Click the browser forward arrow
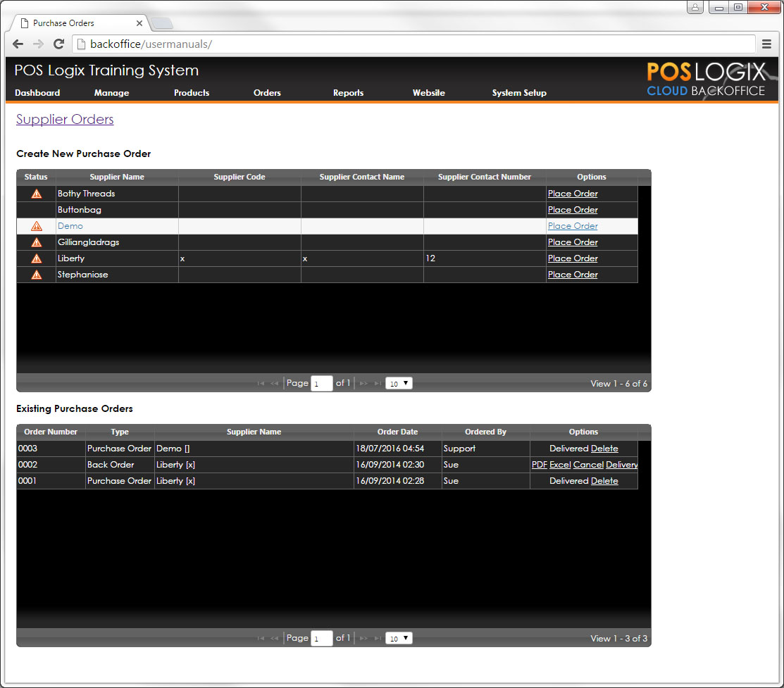This screenshot has width=784, height=688. point(39,44)
